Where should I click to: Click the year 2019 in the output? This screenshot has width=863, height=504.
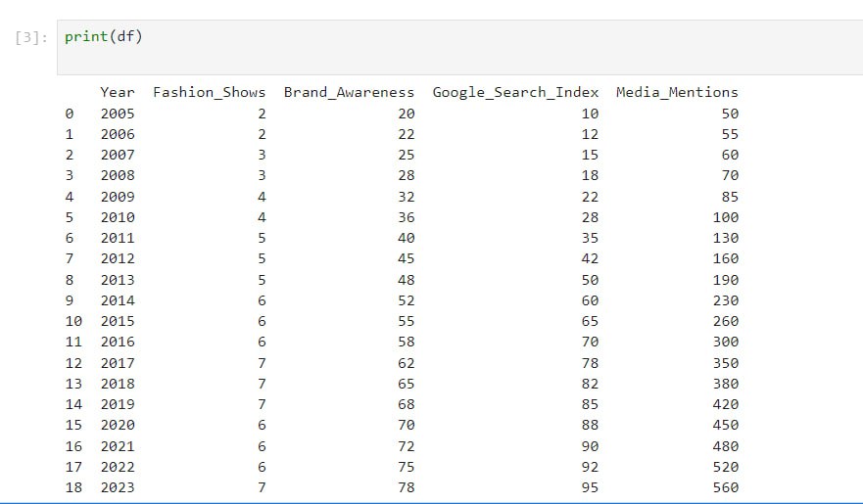118,404
